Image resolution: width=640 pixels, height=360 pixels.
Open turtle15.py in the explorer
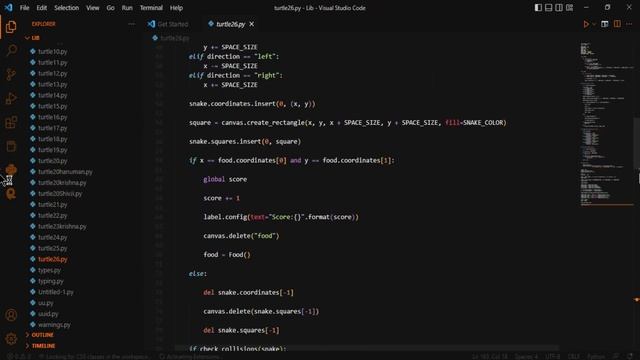[53, 106]
